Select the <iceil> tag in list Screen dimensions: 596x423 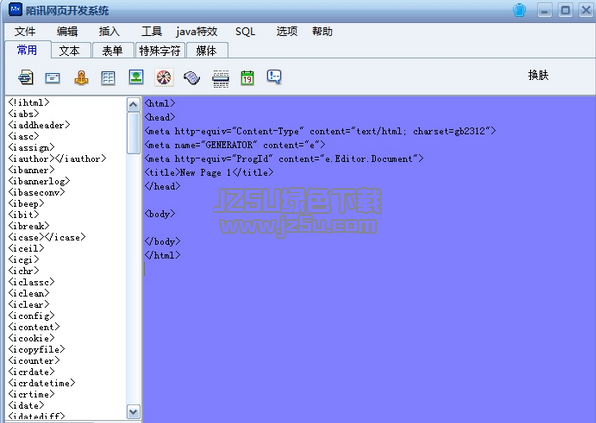point(26,249)
